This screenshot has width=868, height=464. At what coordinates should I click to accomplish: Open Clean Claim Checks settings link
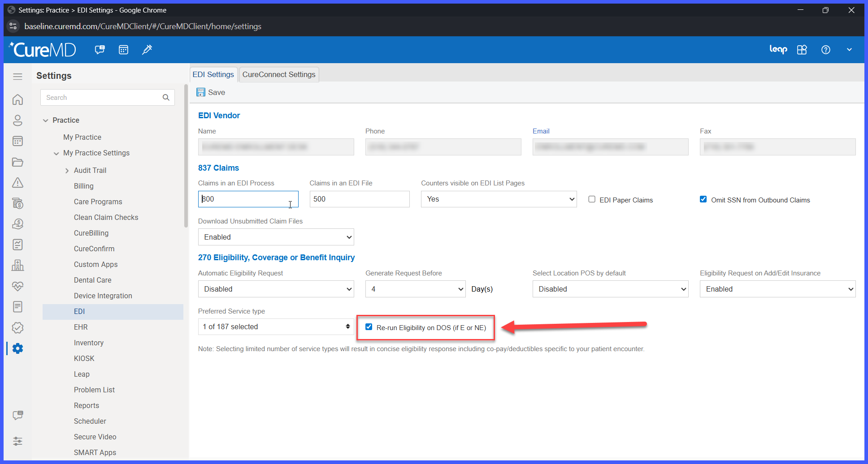(x=106, y=217)
